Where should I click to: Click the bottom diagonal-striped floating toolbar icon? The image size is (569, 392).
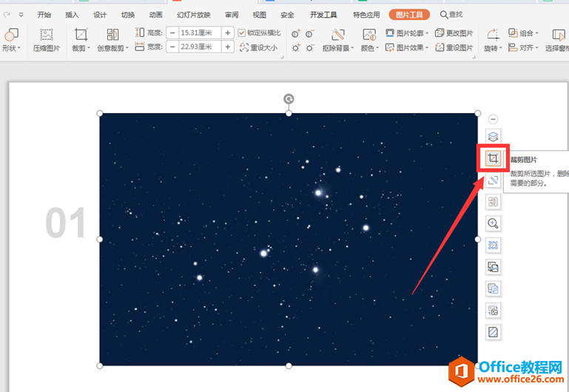point(493,332)
